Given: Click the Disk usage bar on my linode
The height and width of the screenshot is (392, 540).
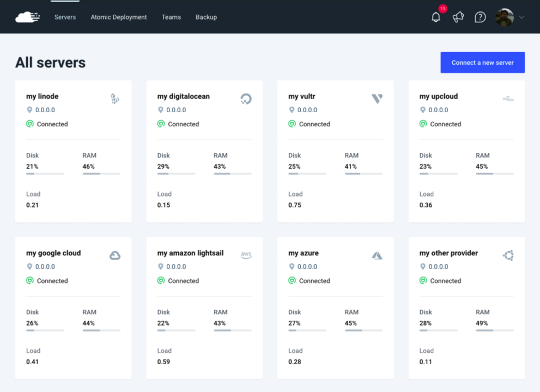Looking at the screenshot, I should [x=45, y=174].
